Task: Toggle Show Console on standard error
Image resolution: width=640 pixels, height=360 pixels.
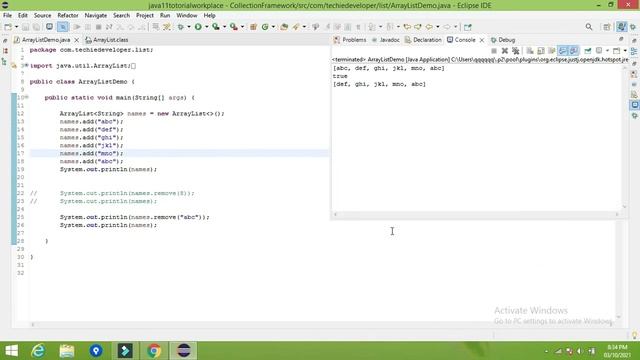Action: click(574, 51)
